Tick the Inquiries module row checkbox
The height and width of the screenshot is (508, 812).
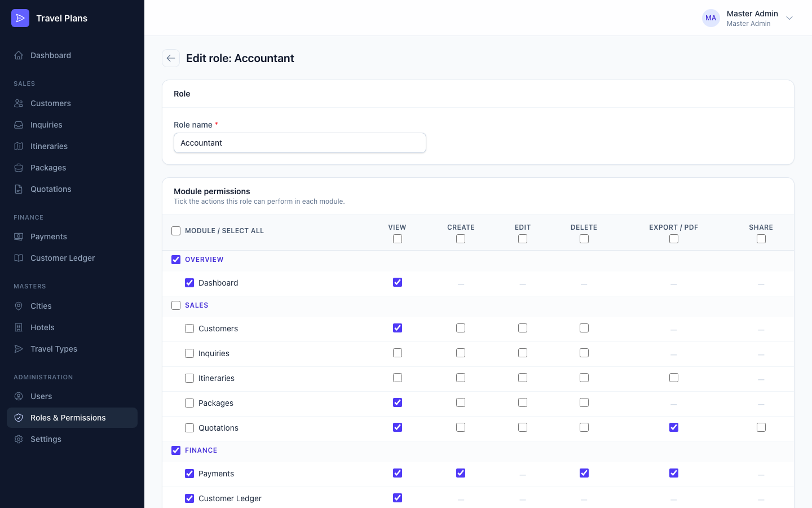tap(189, 353)
